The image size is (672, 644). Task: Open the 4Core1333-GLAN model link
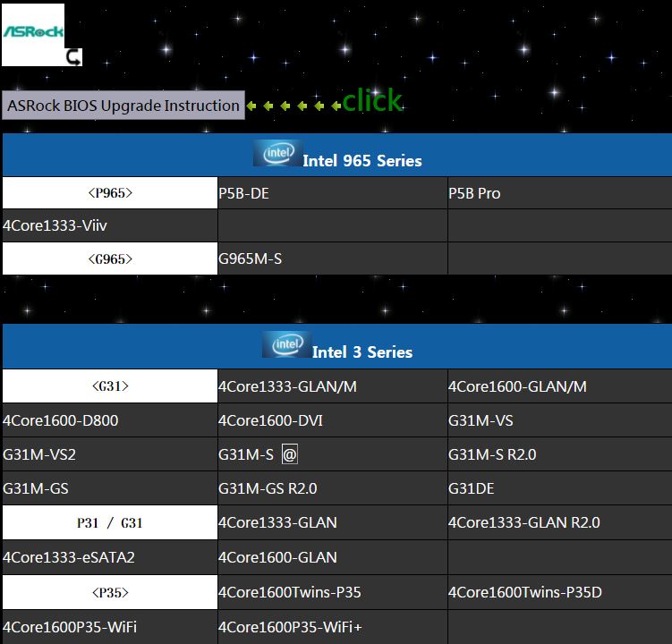click(x=277, y=522)
